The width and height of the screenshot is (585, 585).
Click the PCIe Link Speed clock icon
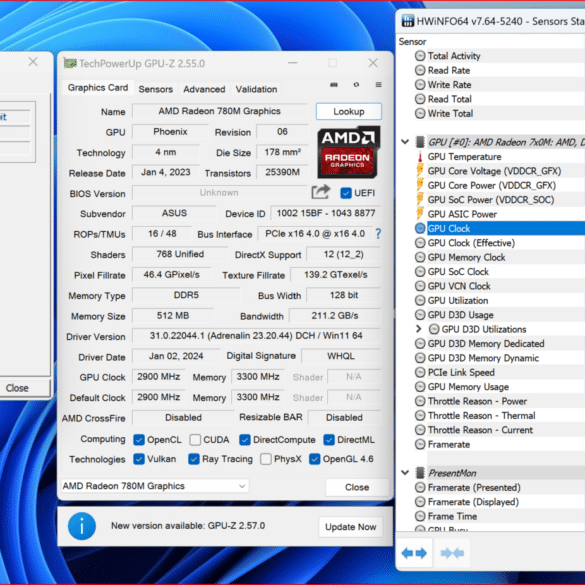(x=420, y=372)
